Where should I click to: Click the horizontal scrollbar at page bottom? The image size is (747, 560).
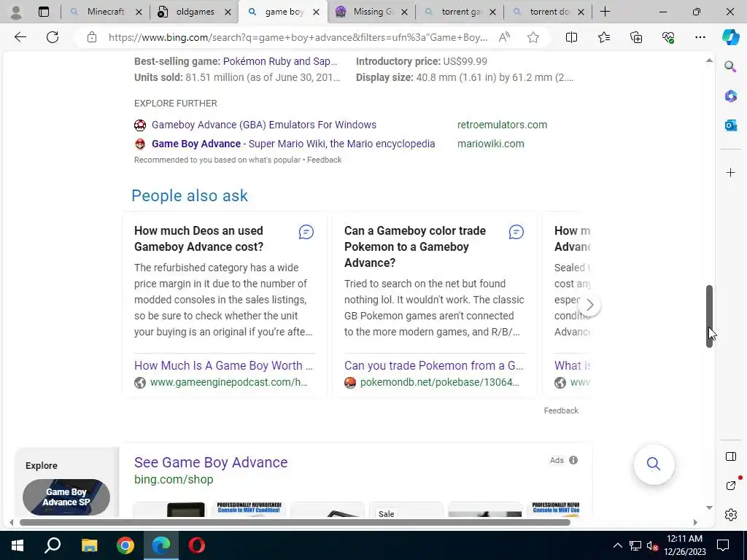point(295,522)
